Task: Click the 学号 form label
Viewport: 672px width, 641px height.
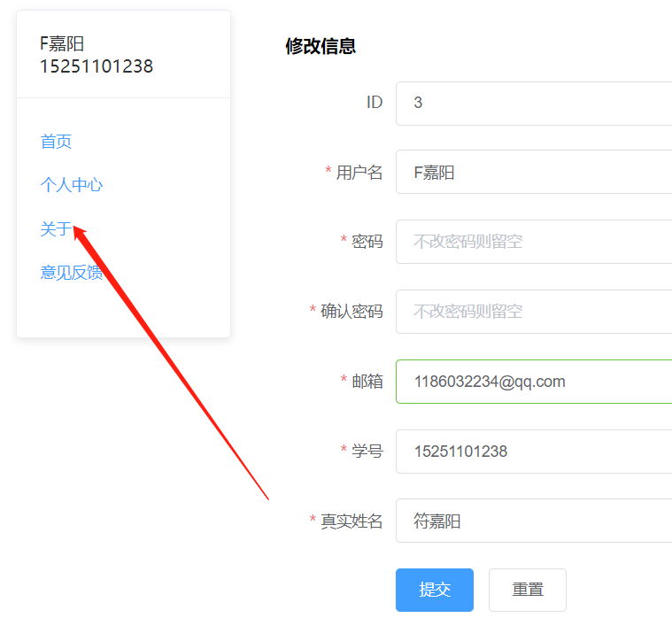Action: coord(367,452)
